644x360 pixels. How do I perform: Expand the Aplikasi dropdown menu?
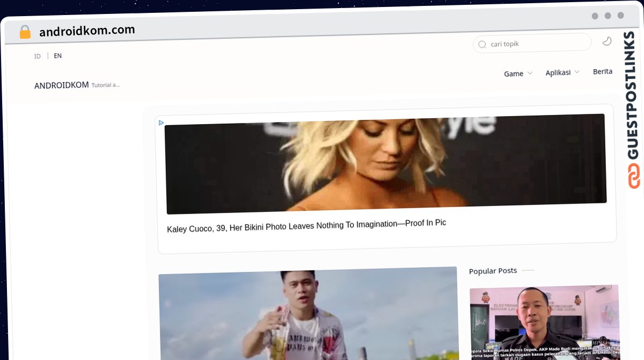[562, 73]
